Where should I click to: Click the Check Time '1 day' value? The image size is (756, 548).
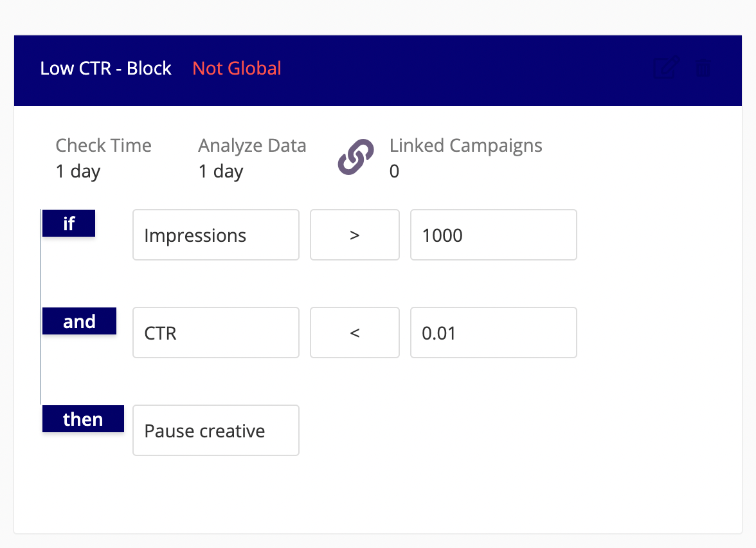click(77, 171)
